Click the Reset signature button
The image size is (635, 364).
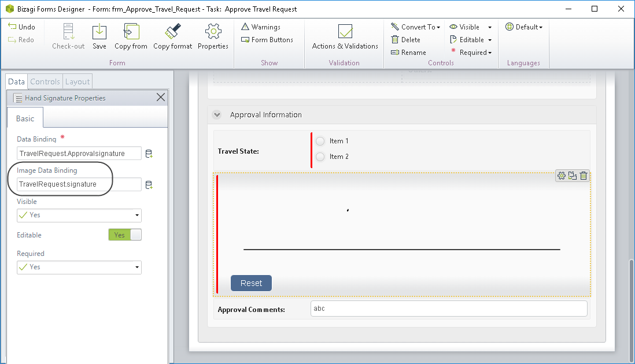[251, 283]
